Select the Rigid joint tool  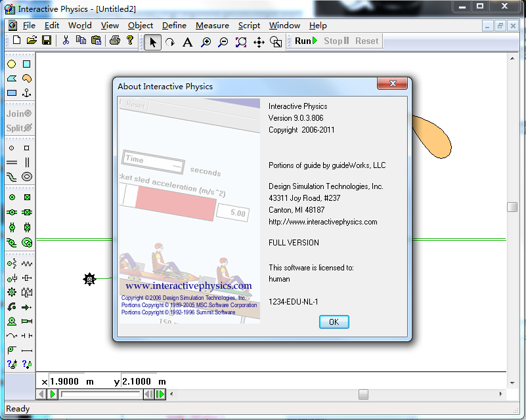(x=26, y=198)
